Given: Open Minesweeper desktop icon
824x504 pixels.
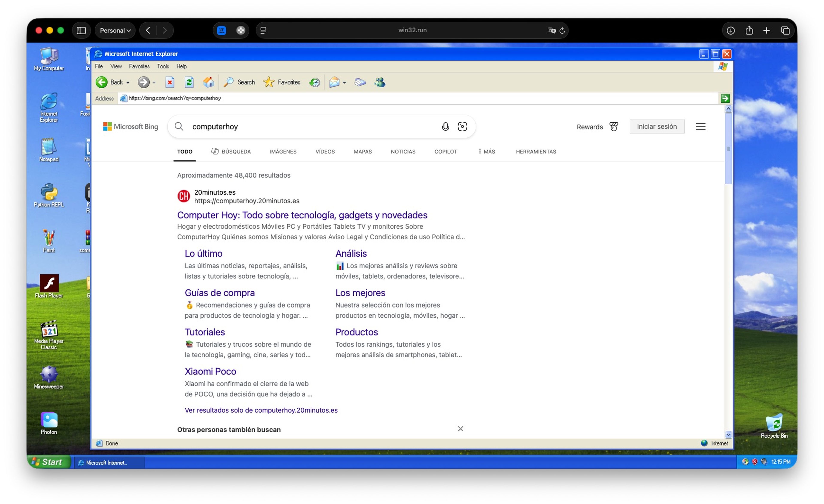Looking at the screenshot, I should [49, 378].
